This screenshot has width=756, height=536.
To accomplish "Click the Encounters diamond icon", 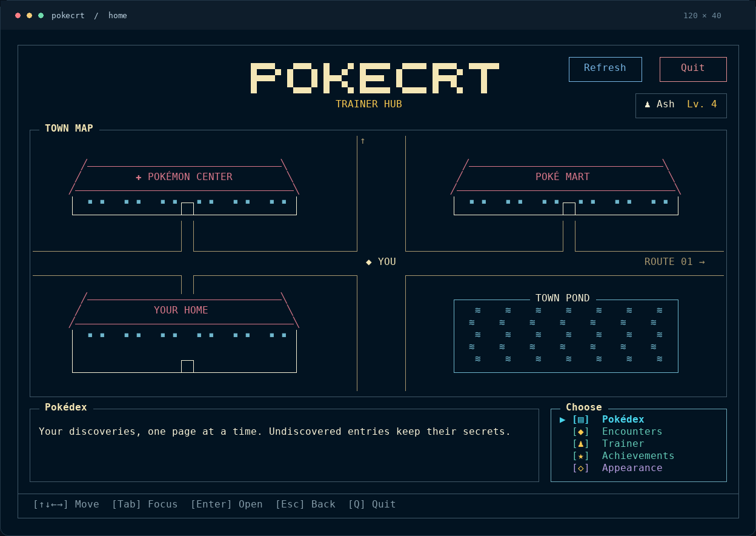I will click(x=581, y=432).
